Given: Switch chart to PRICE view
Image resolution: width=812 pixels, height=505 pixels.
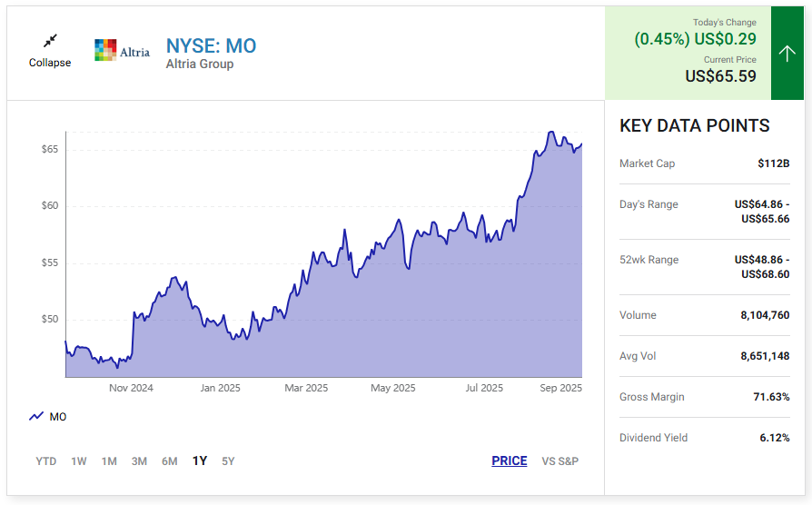Looking at the screenshot, I should pyautogui.click(x=509, y=461).
